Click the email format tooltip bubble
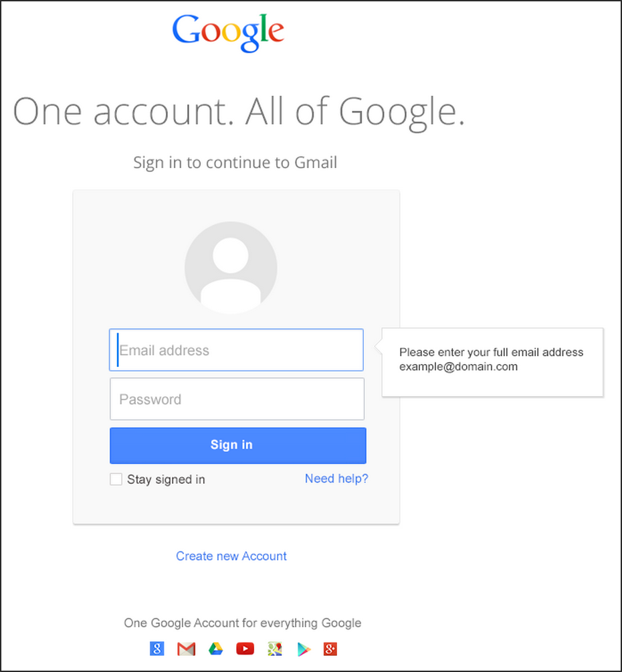This screenshot has width=622, height=672. [x=492, y=360]
